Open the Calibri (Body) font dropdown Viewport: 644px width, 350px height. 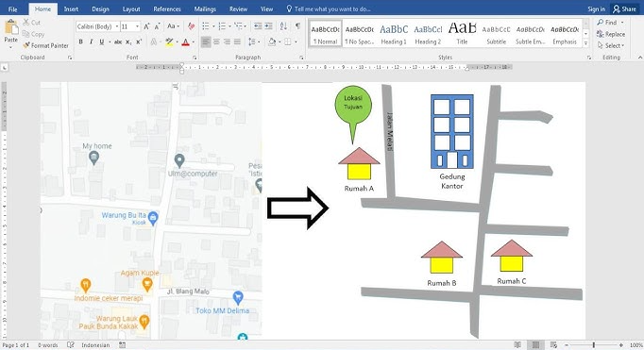tap(97, 26)
